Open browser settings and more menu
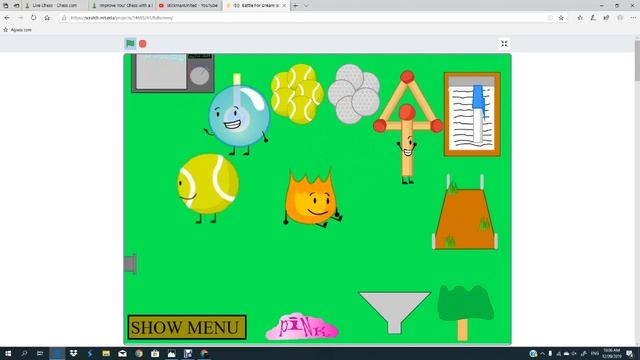 coord(633,18)
